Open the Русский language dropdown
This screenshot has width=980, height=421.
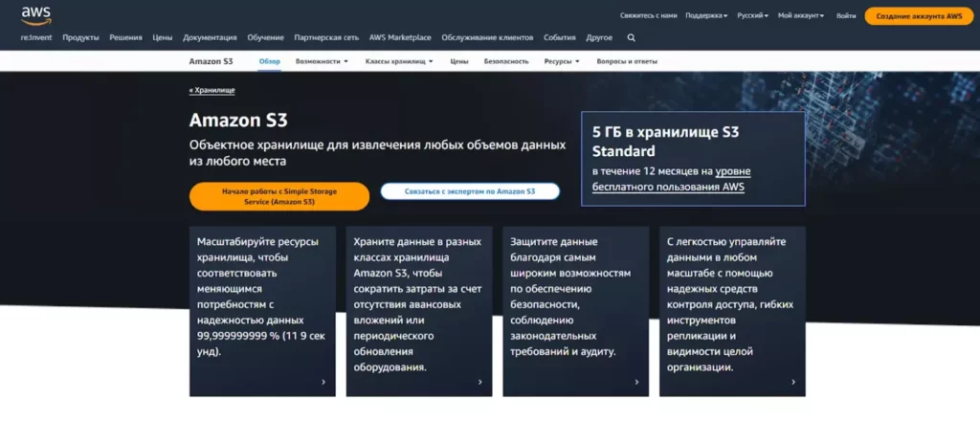click(x=752, y=15)
